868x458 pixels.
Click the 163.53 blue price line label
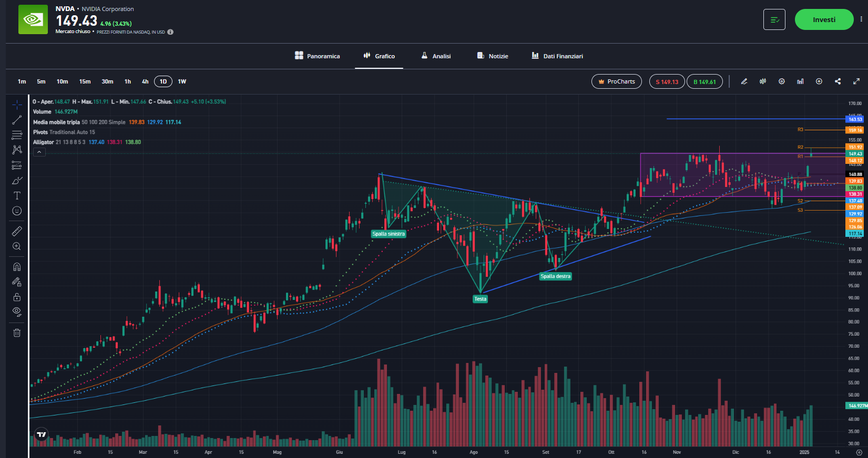pos(855,119)
